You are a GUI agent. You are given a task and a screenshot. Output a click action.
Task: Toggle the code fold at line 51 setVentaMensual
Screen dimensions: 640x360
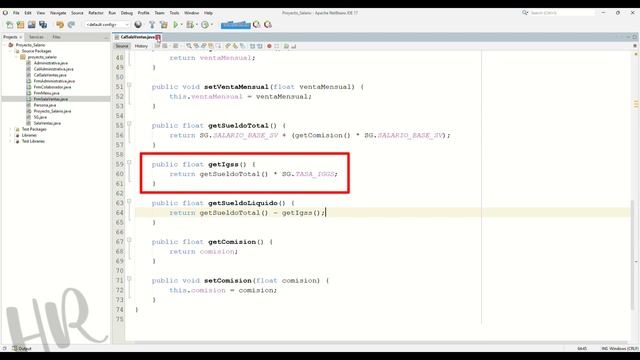point(129,85)
